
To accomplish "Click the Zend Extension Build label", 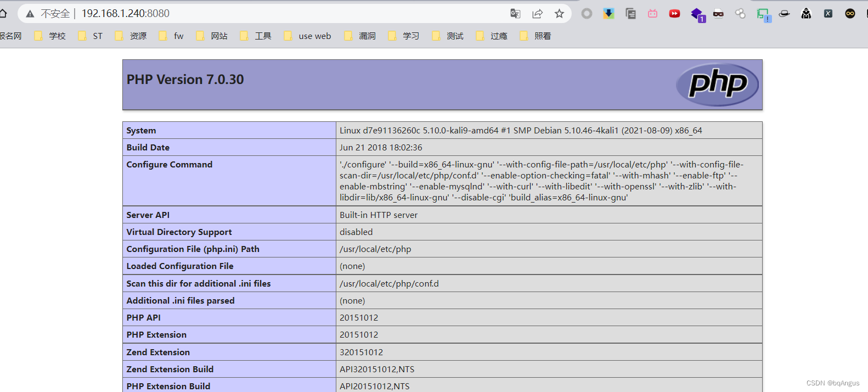I will (170, 369).
